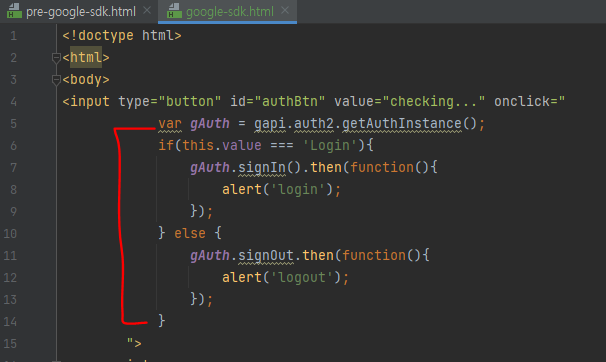Click the closing brace on line 14
This screenshot has height=362, width=606.
[x=162, y=321]
